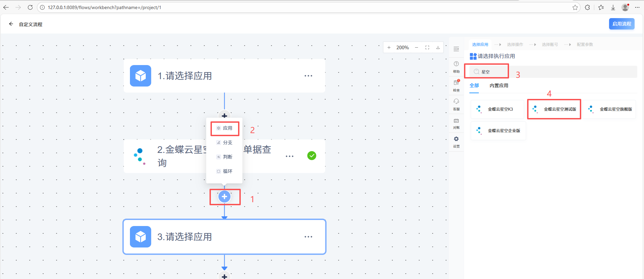Click the 帮助 help icon in sidebar
This screenshot has width=644, height=279.
(456, 66)
